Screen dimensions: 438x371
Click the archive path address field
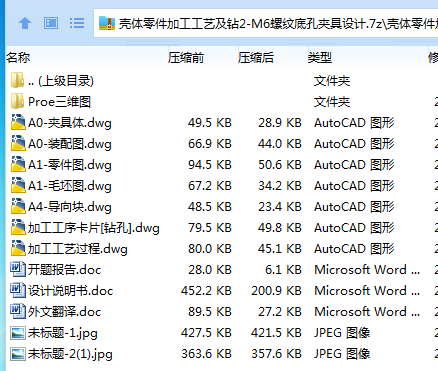pos(266,23)
